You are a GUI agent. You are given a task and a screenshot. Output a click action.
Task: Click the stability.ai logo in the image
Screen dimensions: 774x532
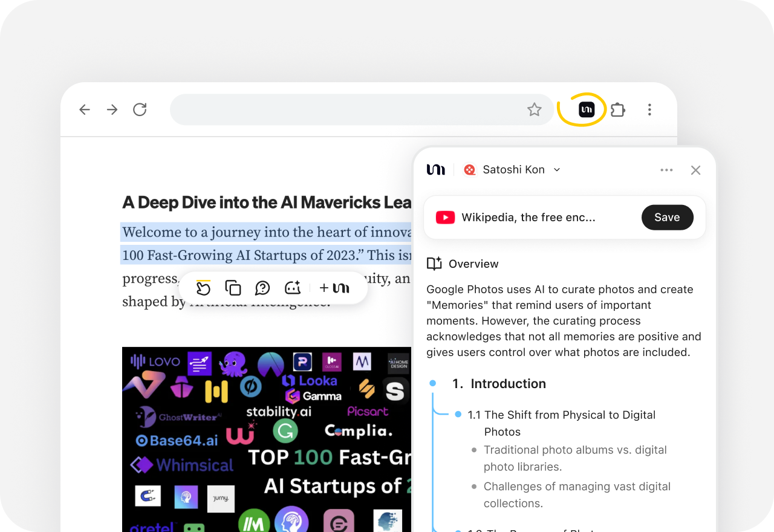tap(279, 412)
